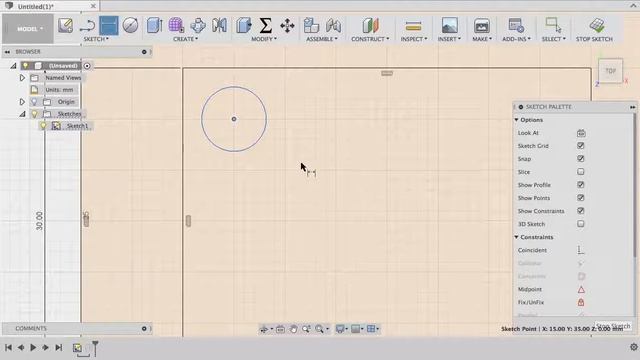Open Display Settings dropdown in navigation bar
The width and height of the screenshot is (640, 360).
coord(341,329)
